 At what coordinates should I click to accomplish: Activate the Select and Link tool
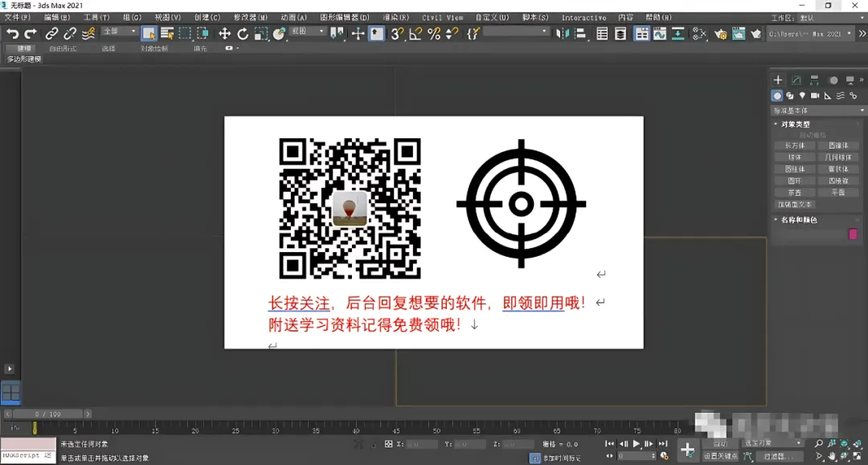point(51,34)
